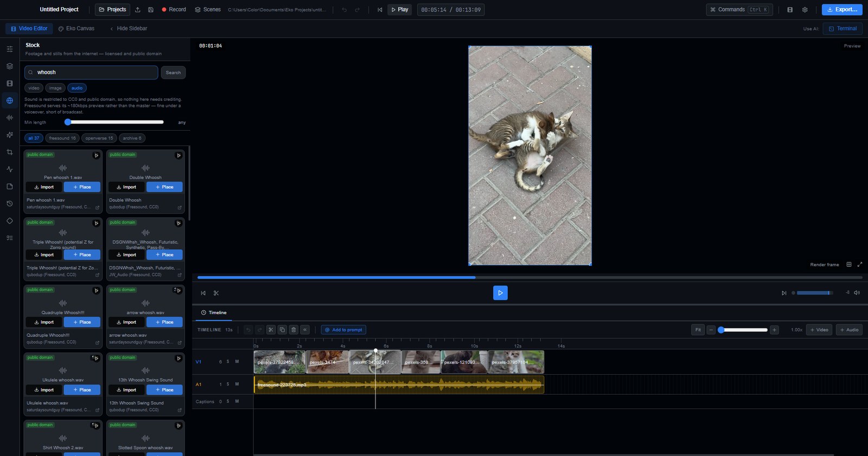Open Pen whoosh 1.wav external source link

click(98, 208)
